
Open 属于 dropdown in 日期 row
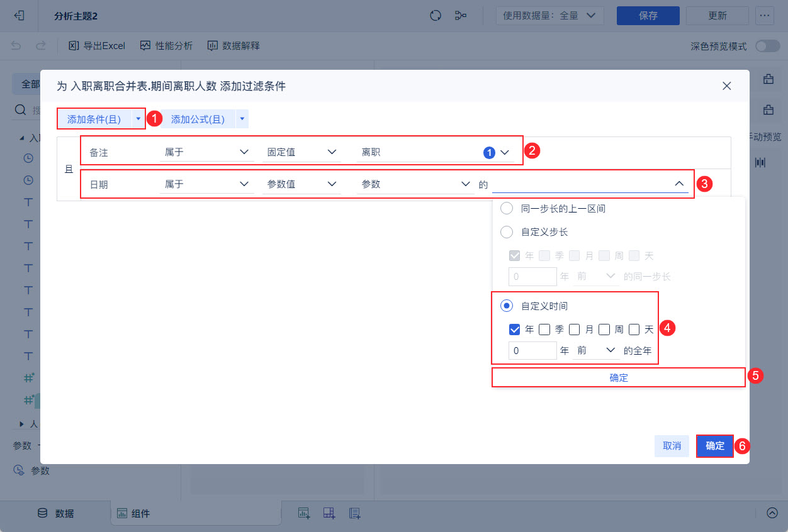(x=207, y=184)
